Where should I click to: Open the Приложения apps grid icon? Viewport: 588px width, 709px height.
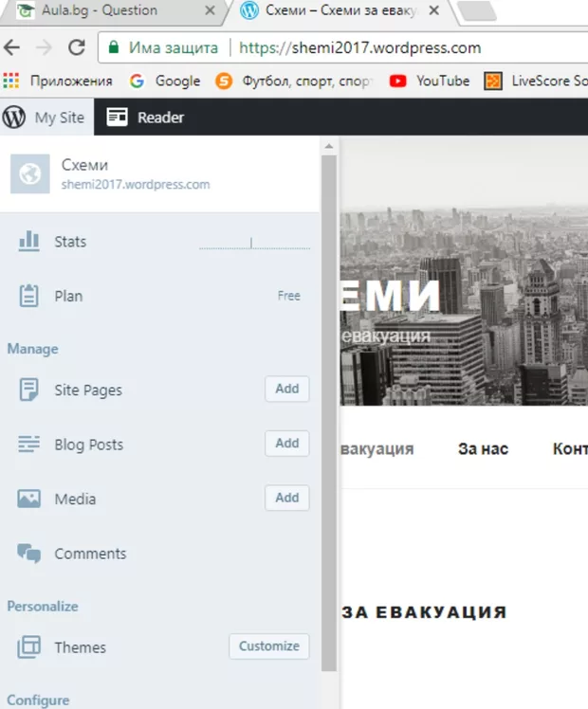tap(10, 81)
